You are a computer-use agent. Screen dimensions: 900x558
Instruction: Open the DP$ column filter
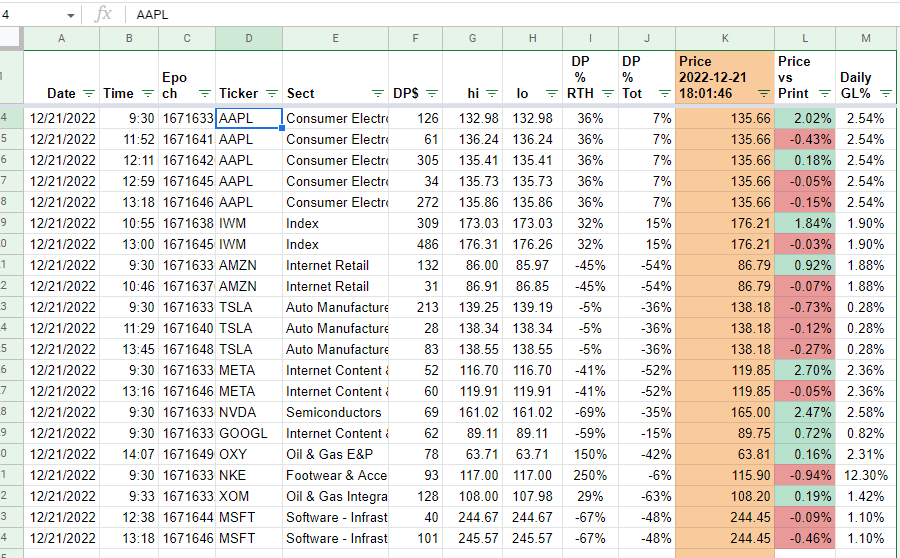coord(432,94)
